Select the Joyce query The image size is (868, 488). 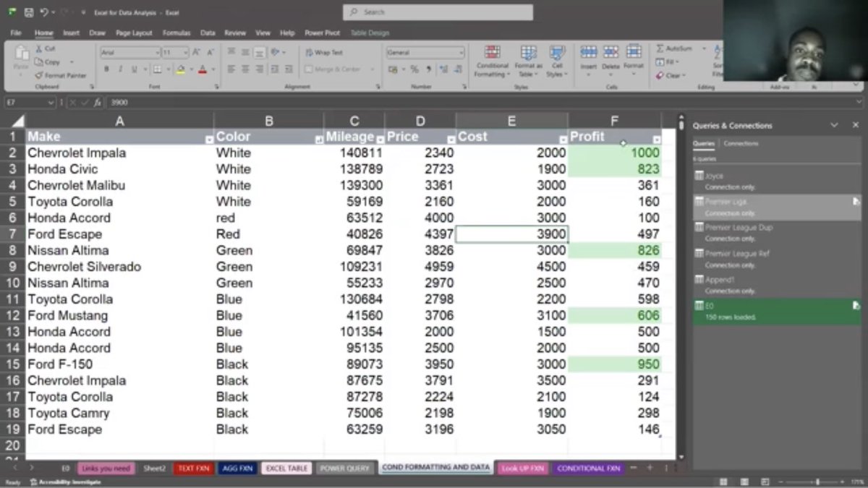777,181
